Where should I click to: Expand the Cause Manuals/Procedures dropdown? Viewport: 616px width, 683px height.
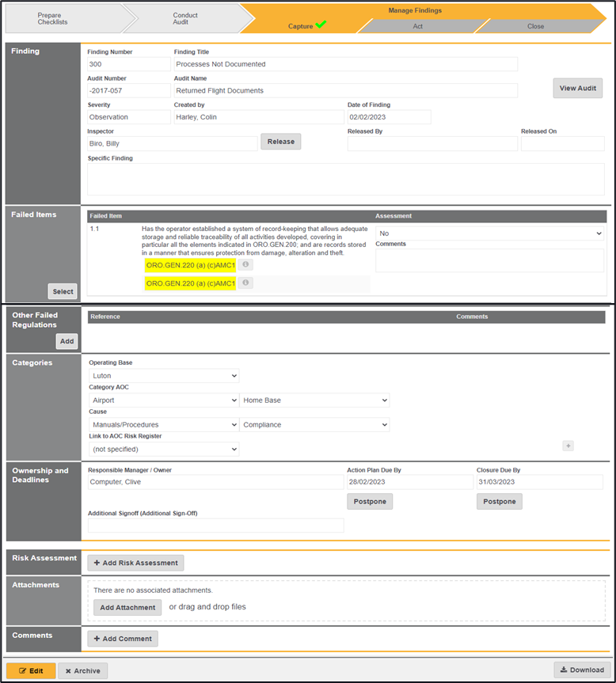164,425
